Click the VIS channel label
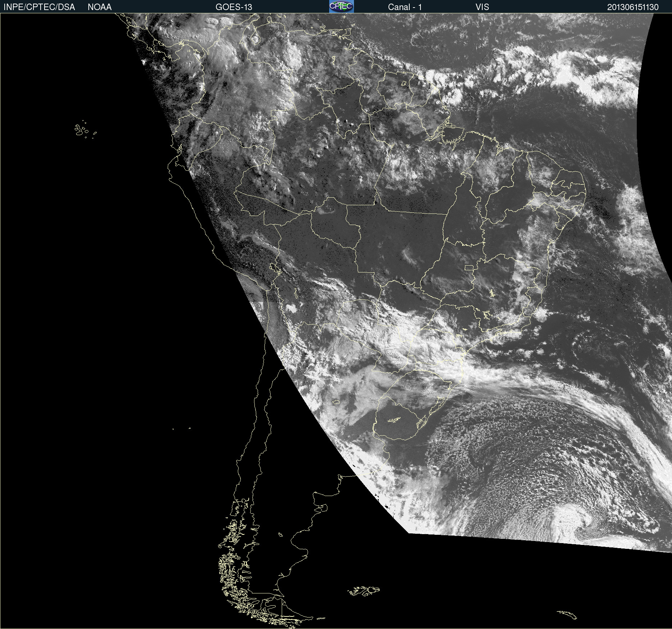672x629 pixels. tap(482, 7)
